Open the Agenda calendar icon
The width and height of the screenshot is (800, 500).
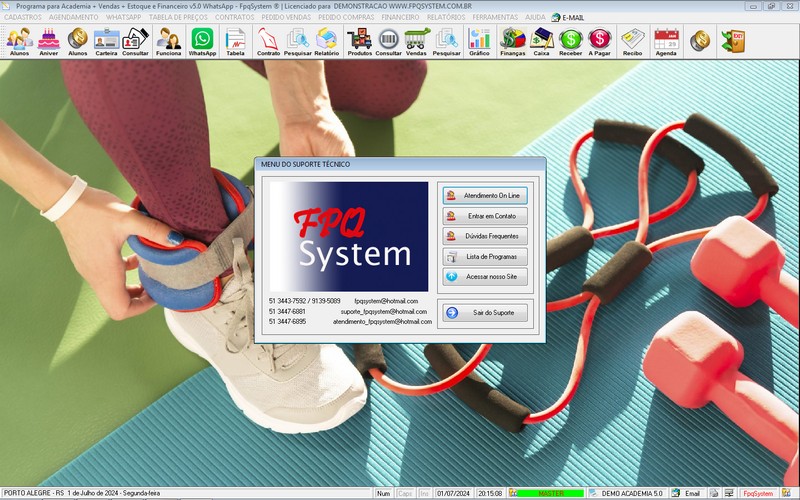pyautogui.click(x=666, y=41)
